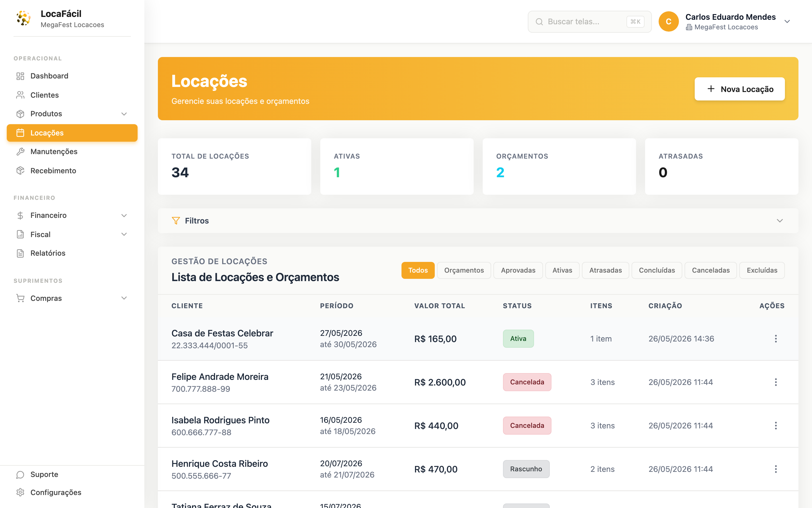
Task: Click Felipe Andrade Moreira's Cancelada badge
Action: pyautogui.click(x=527, y=382)
